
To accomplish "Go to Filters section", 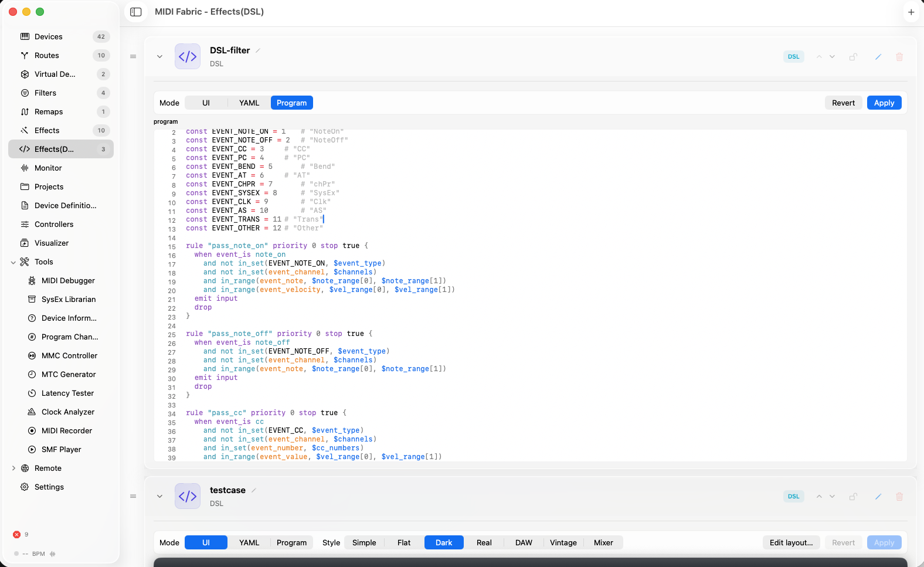I will tap(61, 93).
